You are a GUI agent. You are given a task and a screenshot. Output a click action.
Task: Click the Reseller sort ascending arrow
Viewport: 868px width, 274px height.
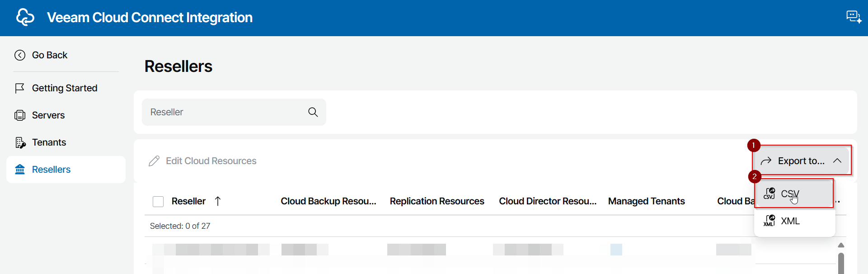[218, 201]
